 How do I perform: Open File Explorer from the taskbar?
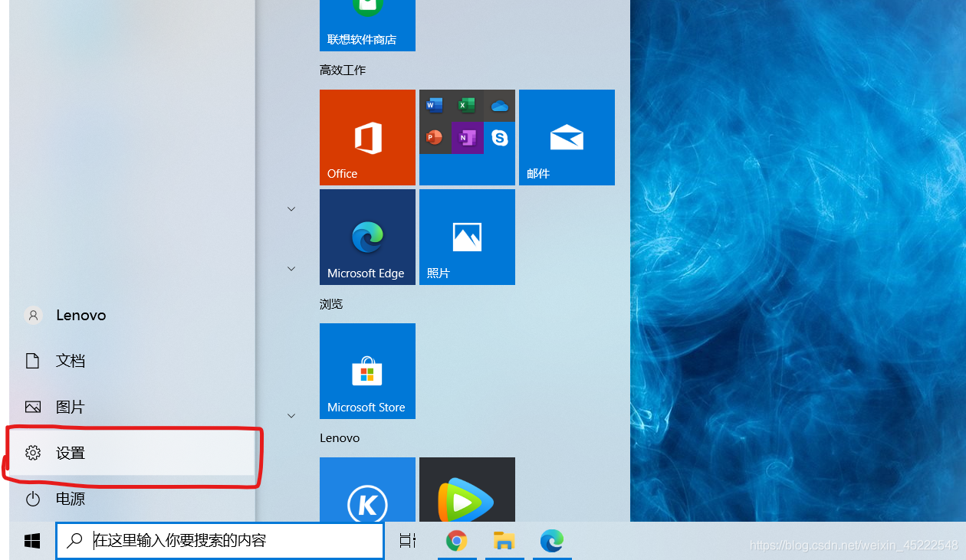tap(504, 541)
